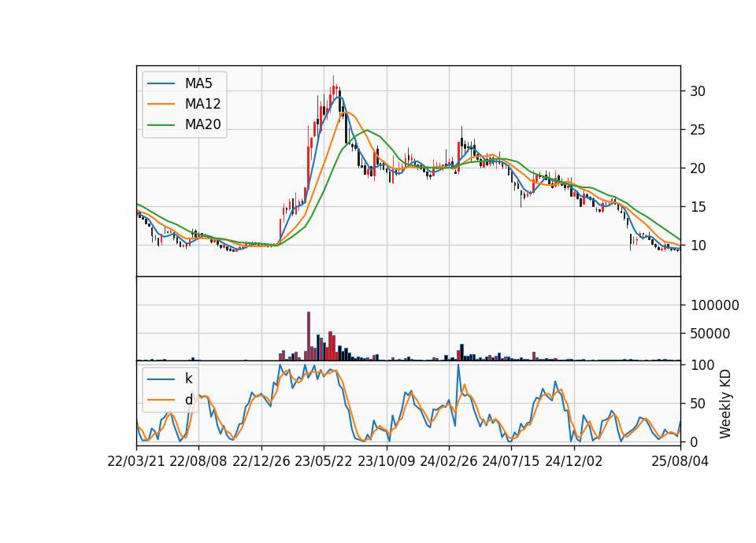Click the date label 22/03/21
756x543 pixels.
point(136,461)
